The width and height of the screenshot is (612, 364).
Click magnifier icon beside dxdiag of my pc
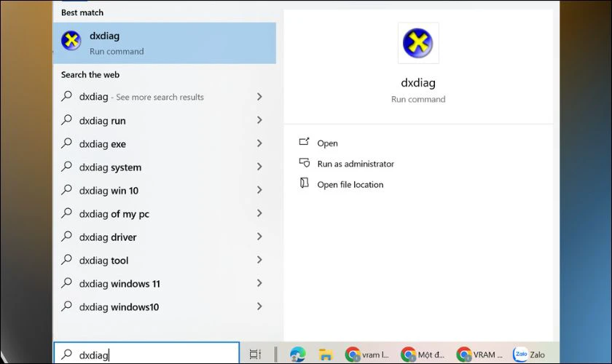[x=67, y=213]
